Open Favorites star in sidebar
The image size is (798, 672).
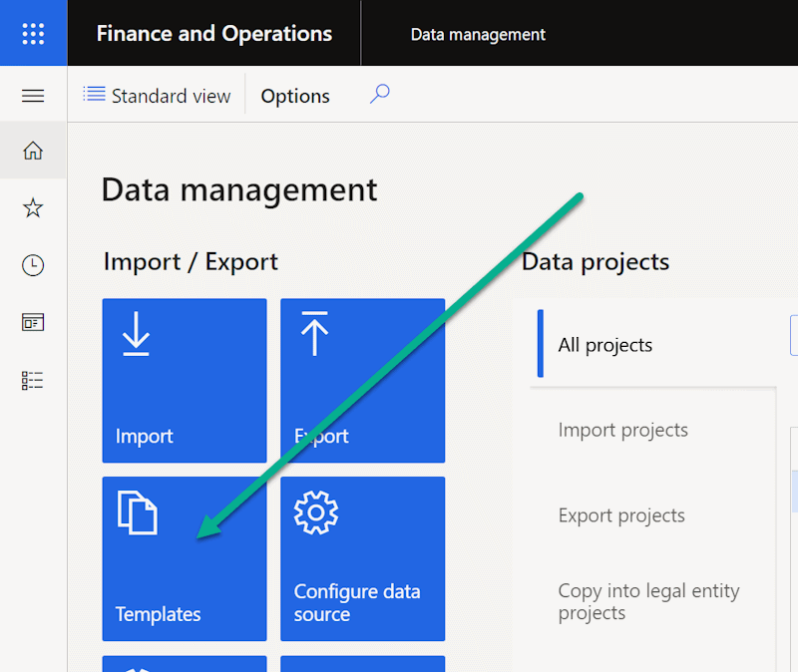[x=33, y=207]
